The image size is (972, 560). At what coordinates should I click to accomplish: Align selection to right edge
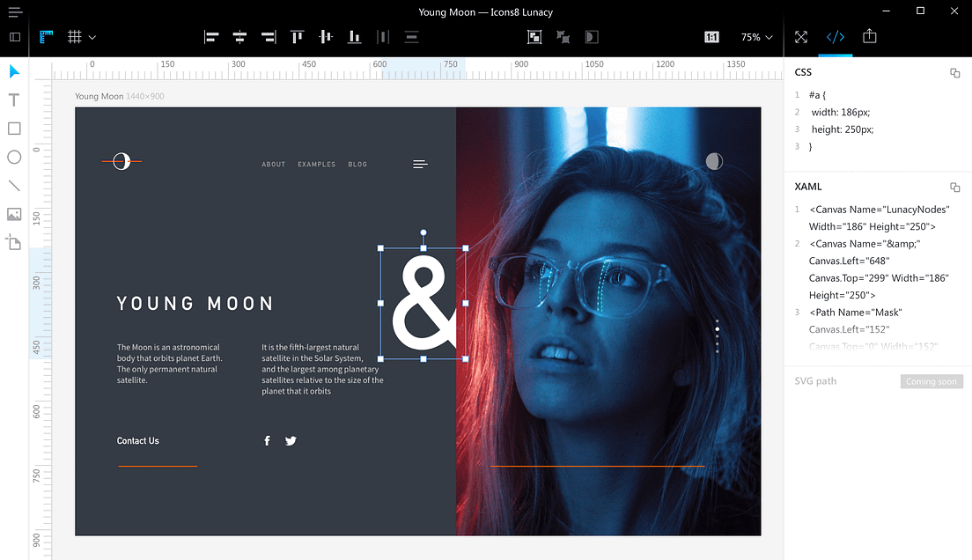[269, 37]
